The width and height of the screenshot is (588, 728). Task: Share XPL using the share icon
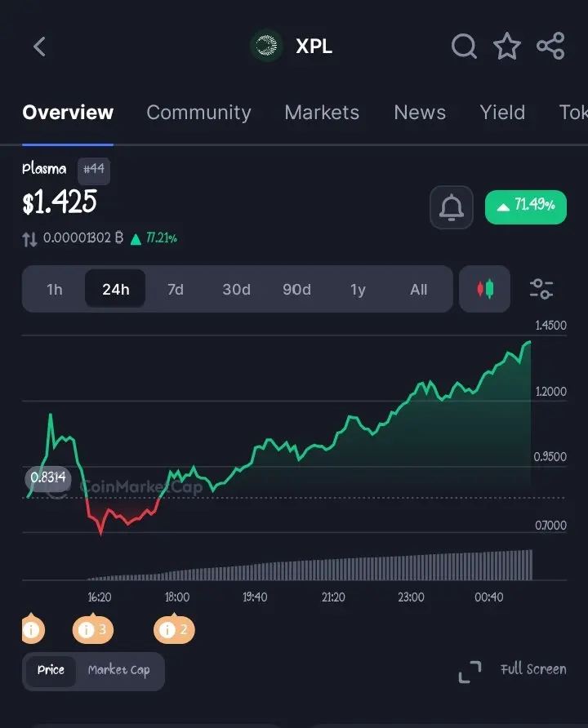pyautogui.click(x=551, y=46)
